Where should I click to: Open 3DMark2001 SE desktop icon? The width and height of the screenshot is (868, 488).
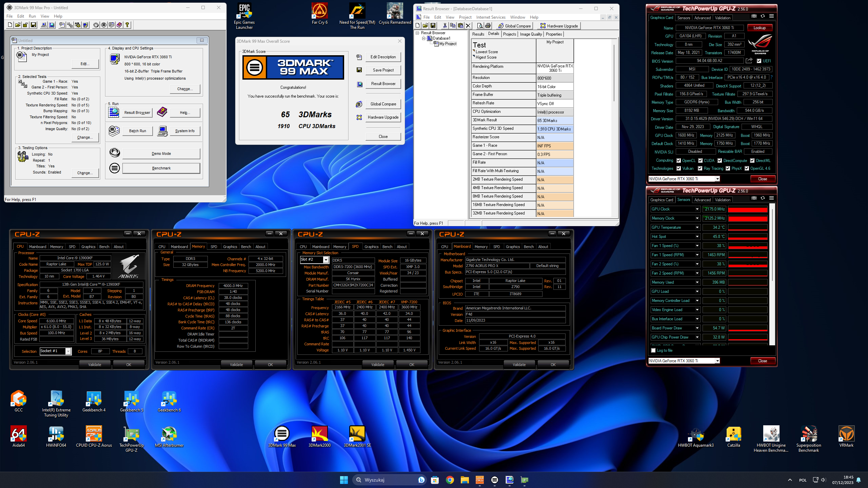(357, 436)
